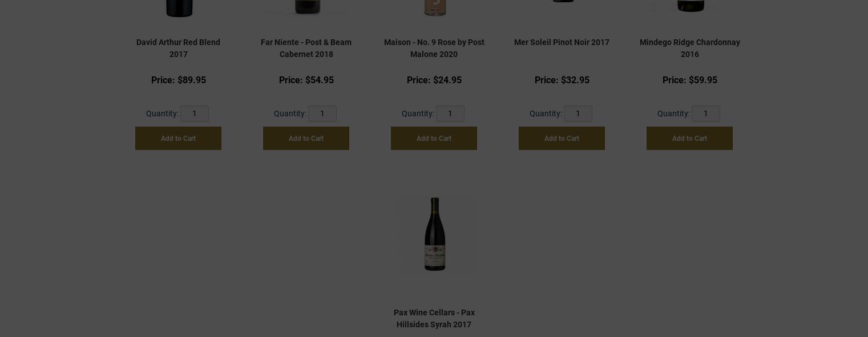Click the Mindego Ridge Chardonnay bottle image
This screenshot has width=868, height=337.
[x=691, y=6]
